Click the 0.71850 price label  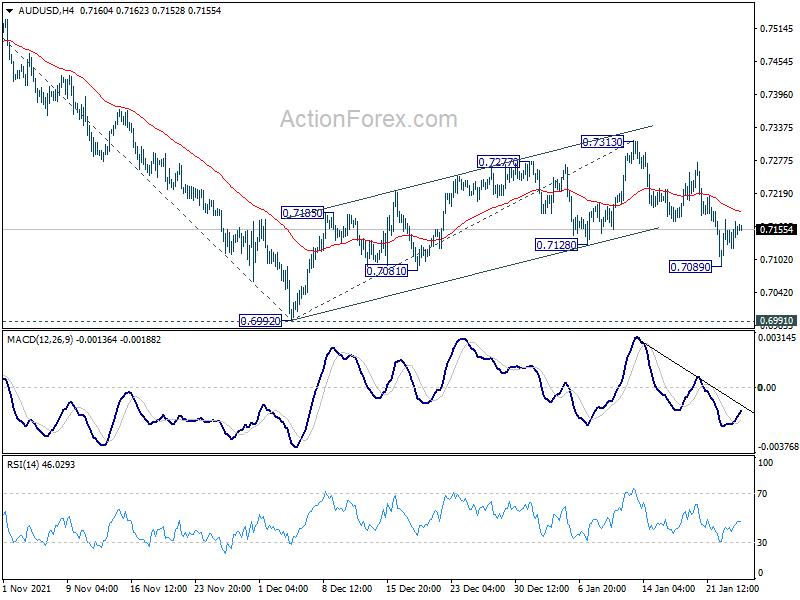click(x=303, y=213)
